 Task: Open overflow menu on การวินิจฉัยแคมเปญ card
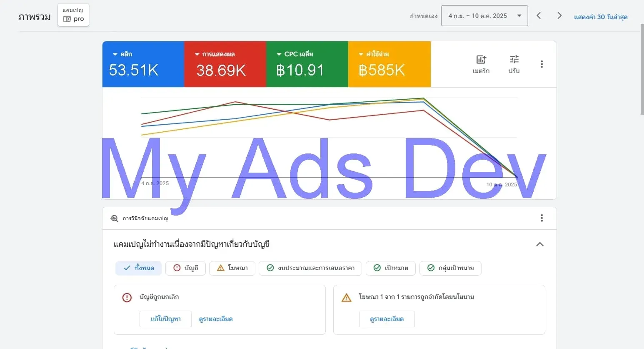coord(542,218)
